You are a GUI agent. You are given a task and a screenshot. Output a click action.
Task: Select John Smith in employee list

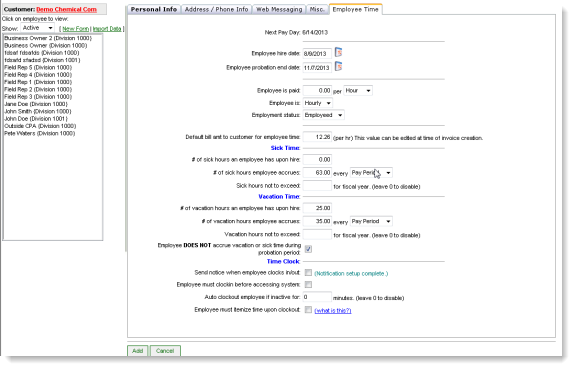(38, 111)
